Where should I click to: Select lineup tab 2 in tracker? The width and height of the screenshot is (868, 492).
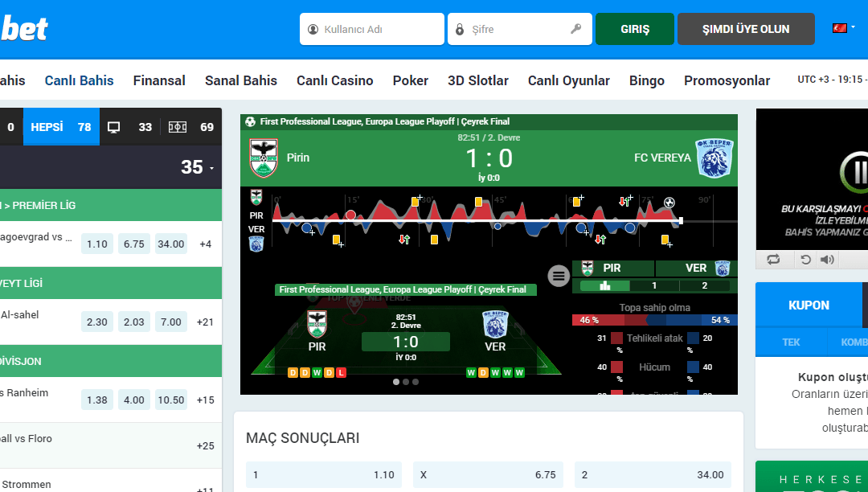pyautogui.click(x=704, y=285)
